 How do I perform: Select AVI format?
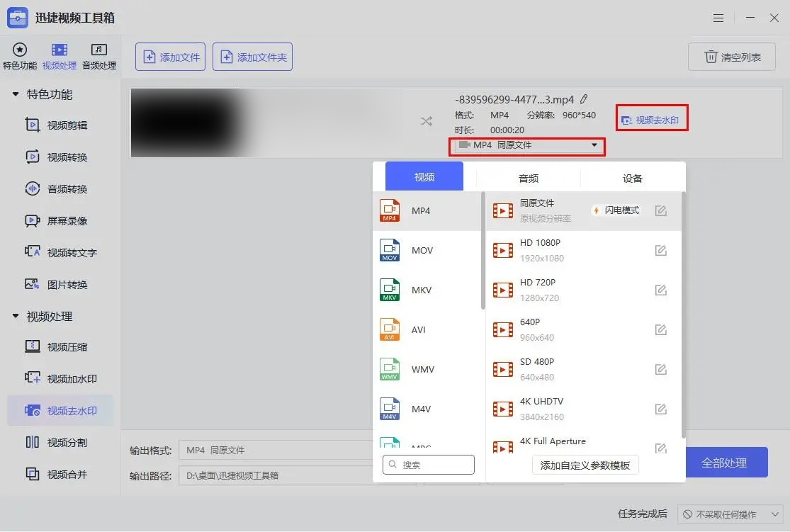click(x=427, y=329)
